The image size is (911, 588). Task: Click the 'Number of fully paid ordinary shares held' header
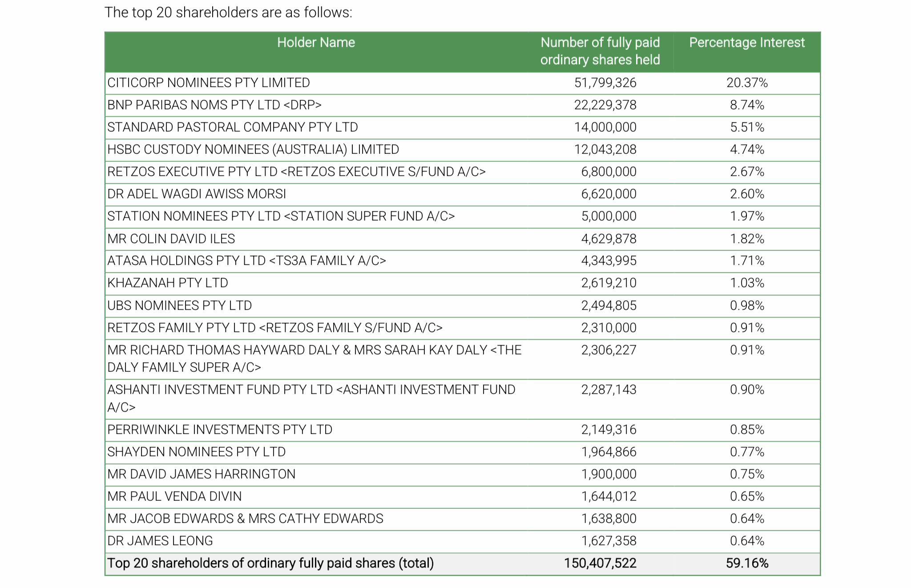tap(600, 51)
